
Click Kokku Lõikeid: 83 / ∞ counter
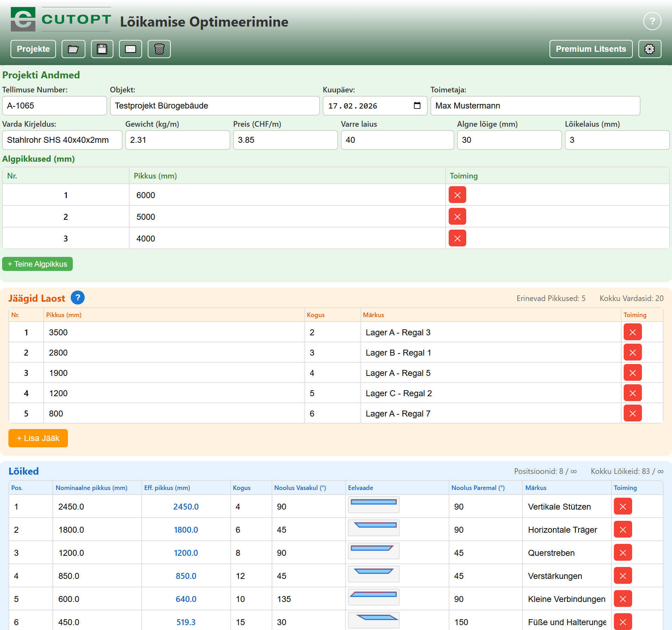[x=627, y=471]
